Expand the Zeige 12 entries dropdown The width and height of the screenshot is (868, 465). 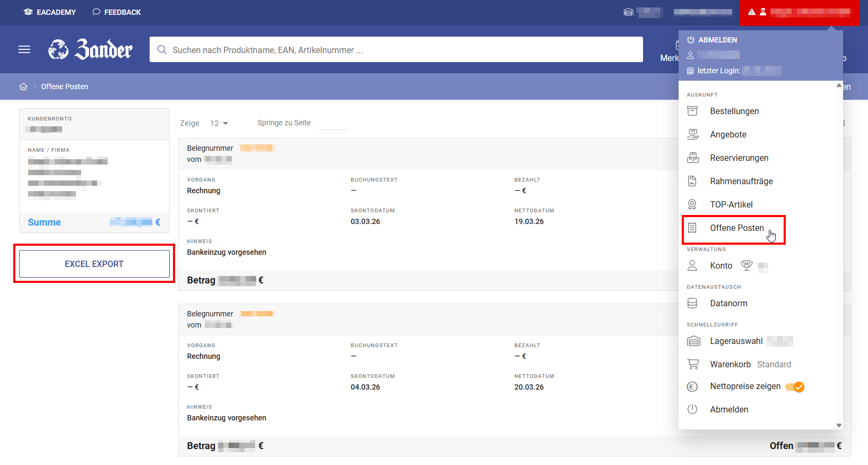tap(219, 123)
